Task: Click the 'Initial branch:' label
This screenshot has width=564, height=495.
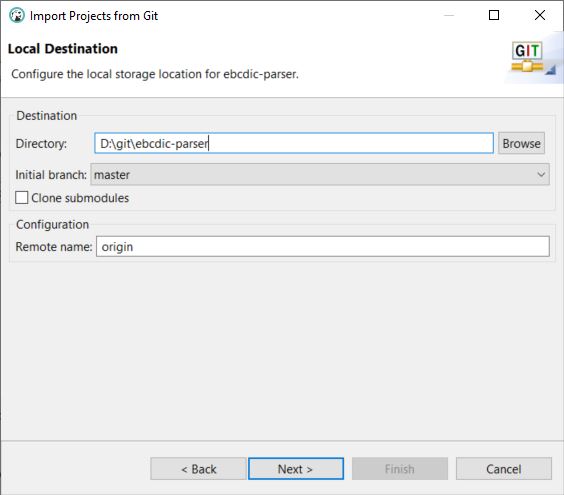Action: click(x=51, y=175)
